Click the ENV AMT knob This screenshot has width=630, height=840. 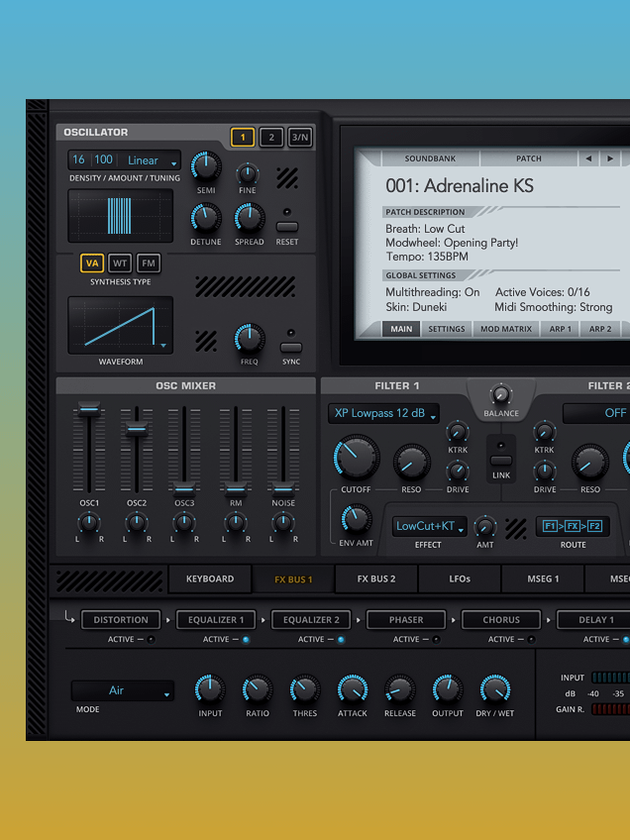click(x=356, y=518)
